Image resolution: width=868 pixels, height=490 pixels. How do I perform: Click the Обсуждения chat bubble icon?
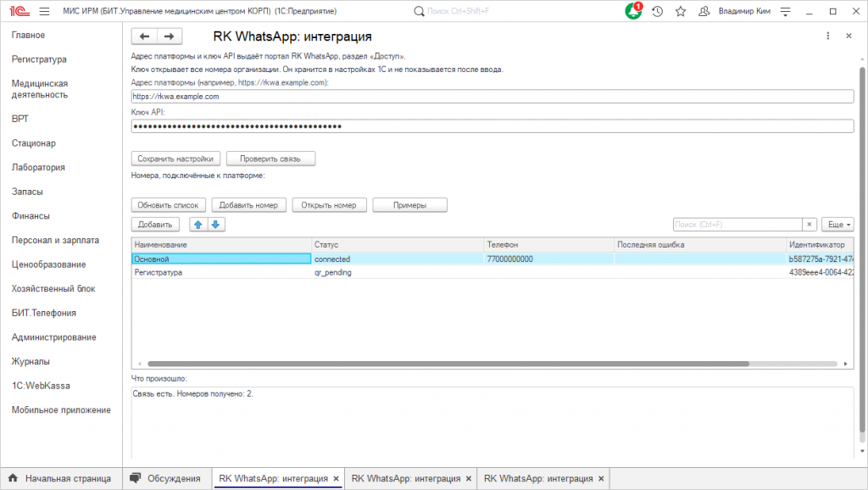(135, 478)
